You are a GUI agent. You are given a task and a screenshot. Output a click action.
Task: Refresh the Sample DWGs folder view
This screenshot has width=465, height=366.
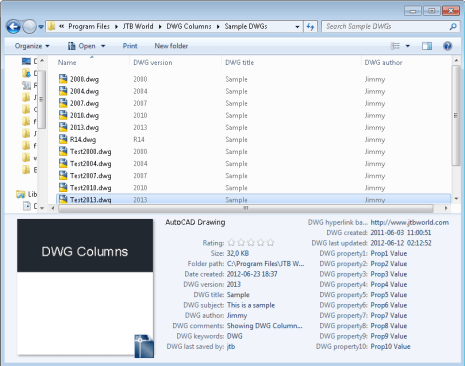310,27
